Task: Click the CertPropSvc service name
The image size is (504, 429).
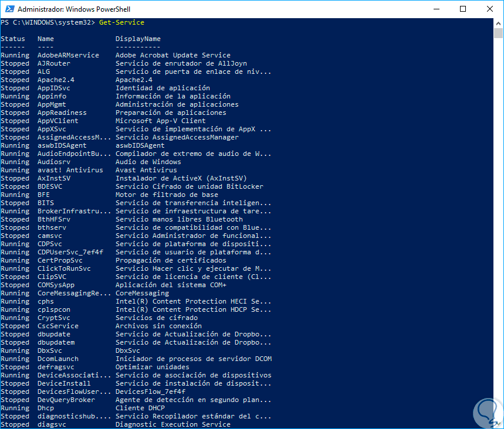Action: [60, 260]
